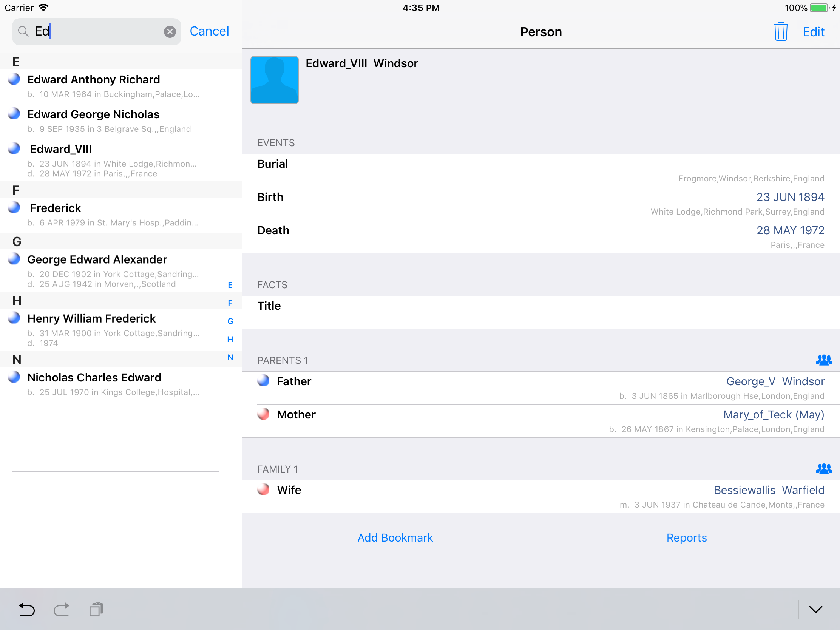
Task: Click the undo arrow icon
Action: [x=26, y=609]
